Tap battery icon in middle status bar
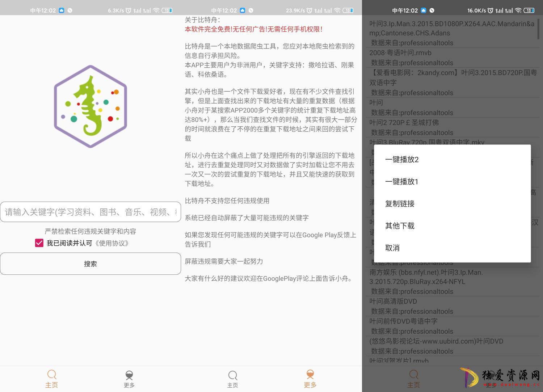The height and width of the screenshot is (392, 543). [348, 10]
